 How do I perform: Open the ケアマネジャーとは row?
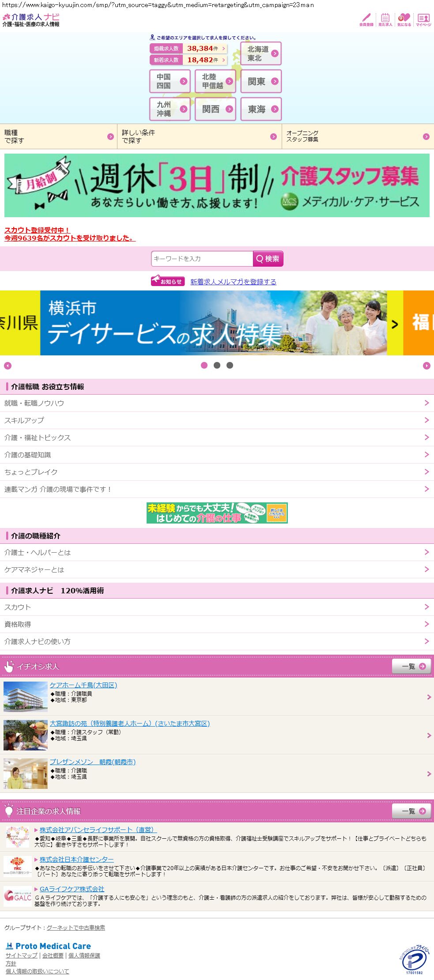[x=217, y=569]
